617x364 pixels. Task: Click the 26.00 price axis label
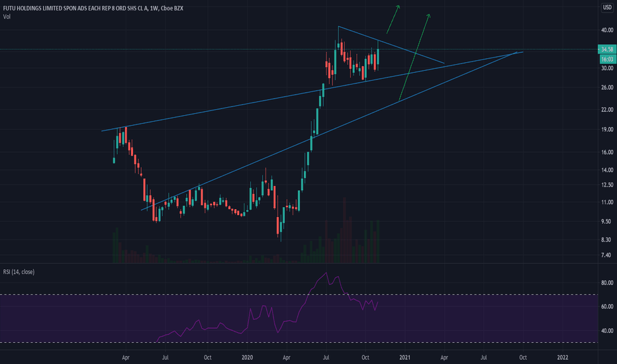tap(607, 87)
